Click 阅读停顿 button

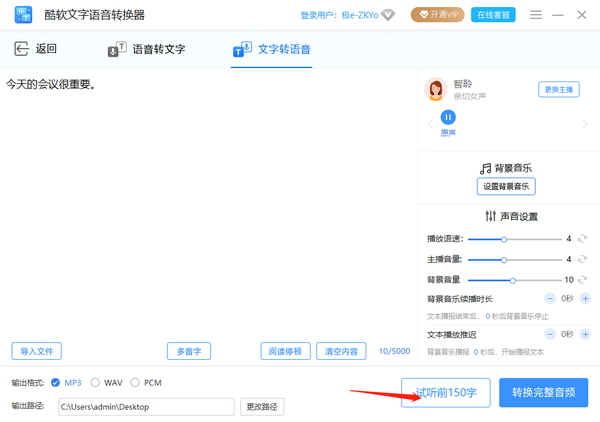(285, 351)
